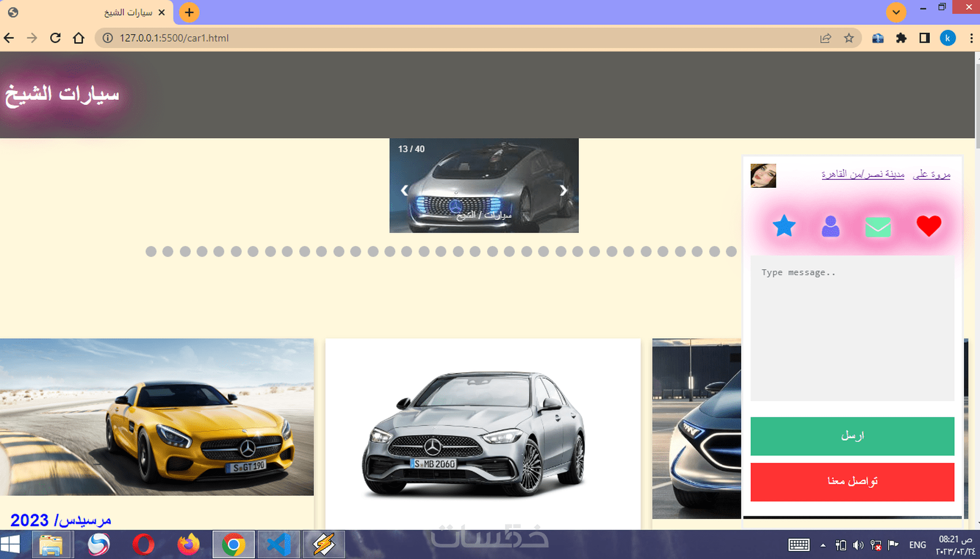The image size is (980, 559).
Task: Open the yellow Mercedes GT car image
Action: click(157, 417)
